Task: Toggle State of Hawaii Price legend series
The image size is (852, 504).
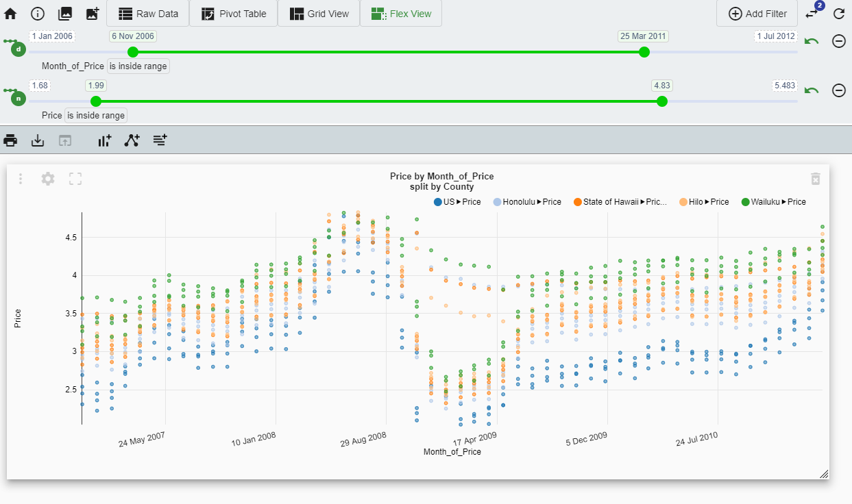Action: tap(620, 202)
